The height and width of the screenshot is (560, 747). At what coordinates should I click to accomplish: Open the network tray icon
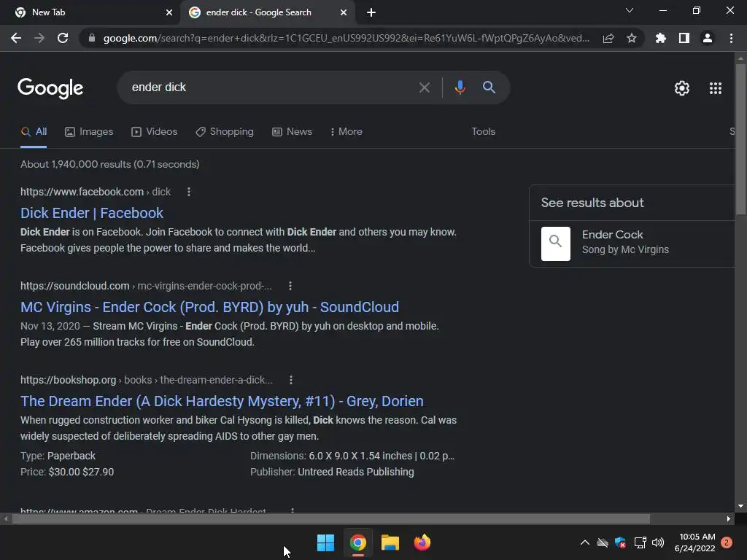pos(640,542)
